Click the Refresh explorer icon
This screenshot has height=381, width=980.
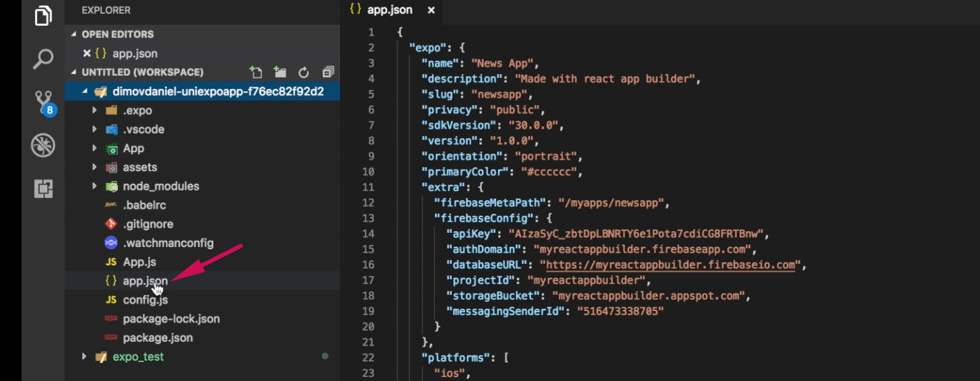pyautogui.click(x=304, y=72)
